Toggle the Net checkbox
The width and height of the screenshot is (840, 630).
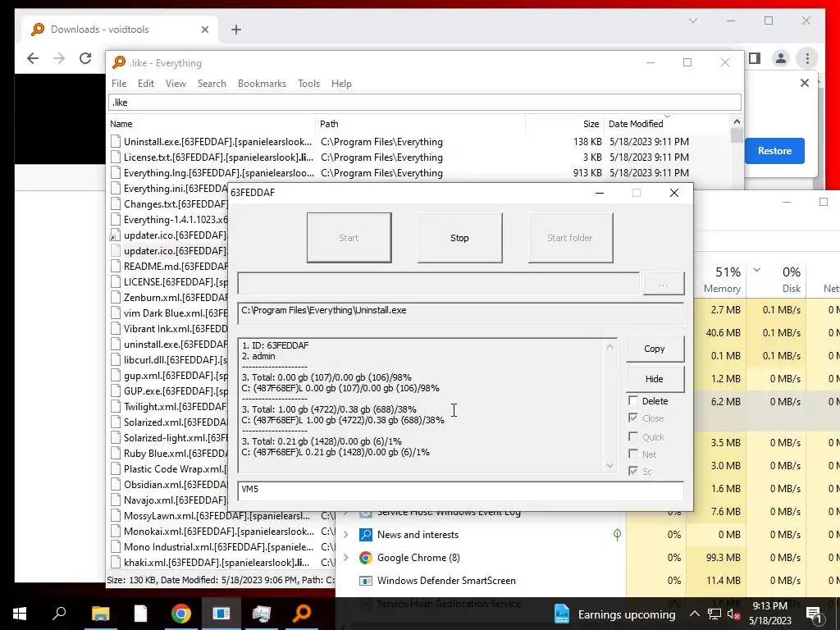[633, 454]
